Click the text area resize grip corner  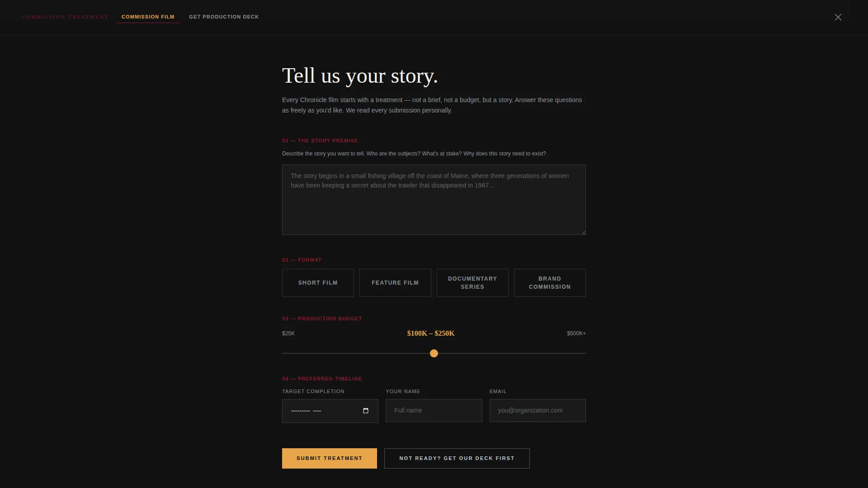click(583, 232)
